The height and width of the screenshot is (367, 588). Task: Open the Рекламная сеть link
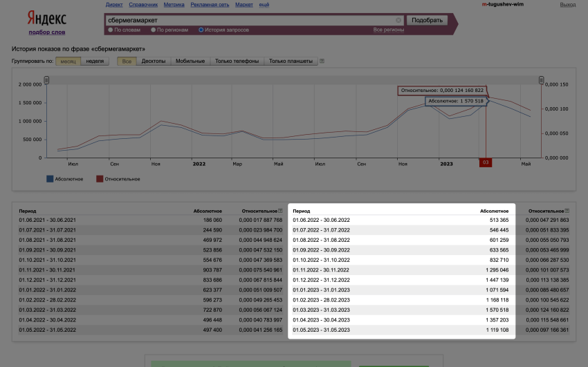click(210, 5)
